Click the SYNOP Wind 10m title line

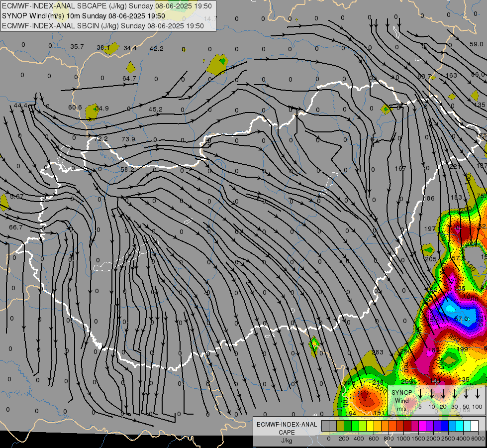click(83, 16)
